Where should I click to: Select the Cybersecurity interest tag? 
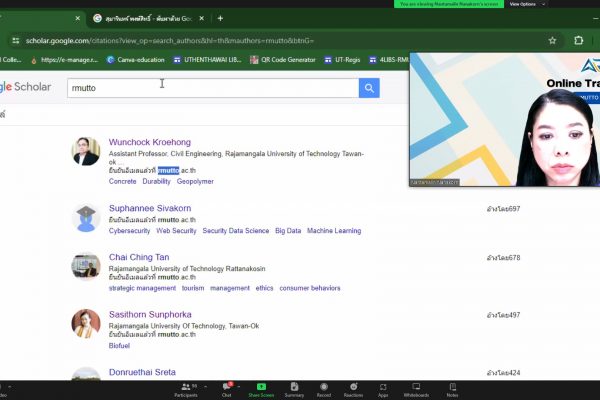(x=129, y=231)
